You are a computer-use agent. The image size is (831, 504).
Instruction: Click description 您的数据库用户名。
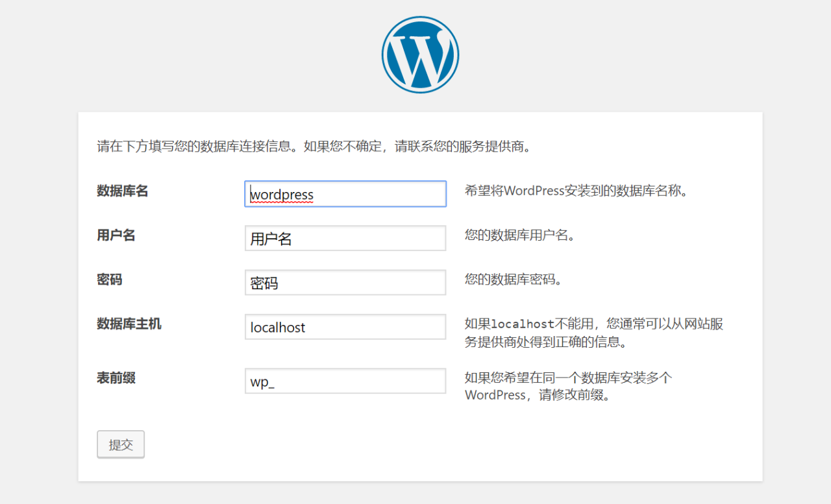520,235
